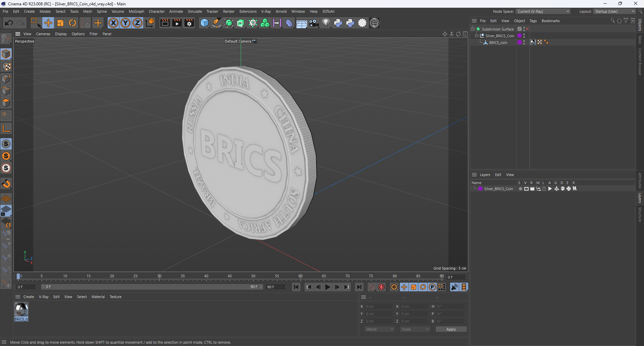The image size is (644, 346).
Task: Open material manager Texture menu
Action: pyautogui.click(x=115, y=297)
